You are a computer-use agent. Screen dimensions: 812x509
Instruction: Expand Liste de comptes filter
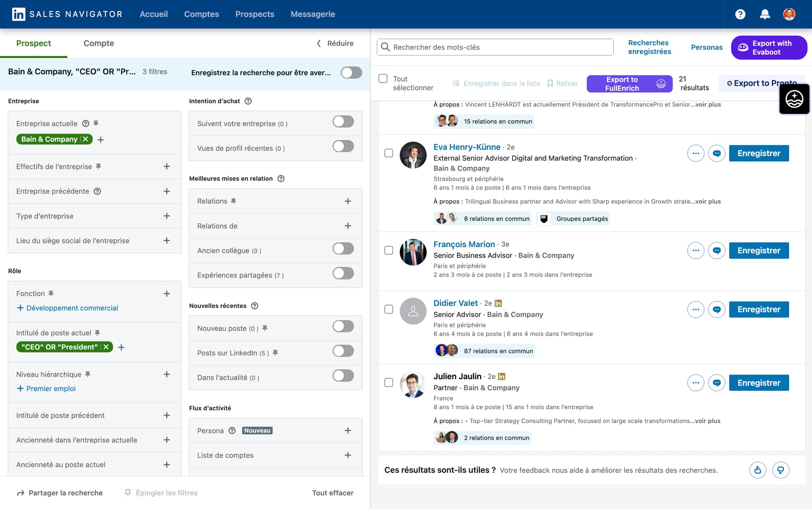click(348, 455)
